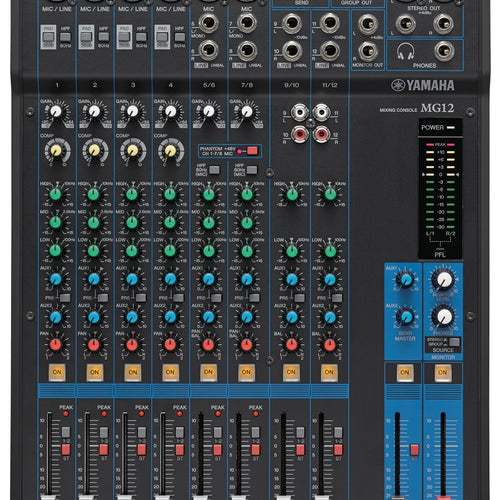Click the channel 9 L line jack
The height and width of the screenshot is (500, 500).
click(292, 23)
